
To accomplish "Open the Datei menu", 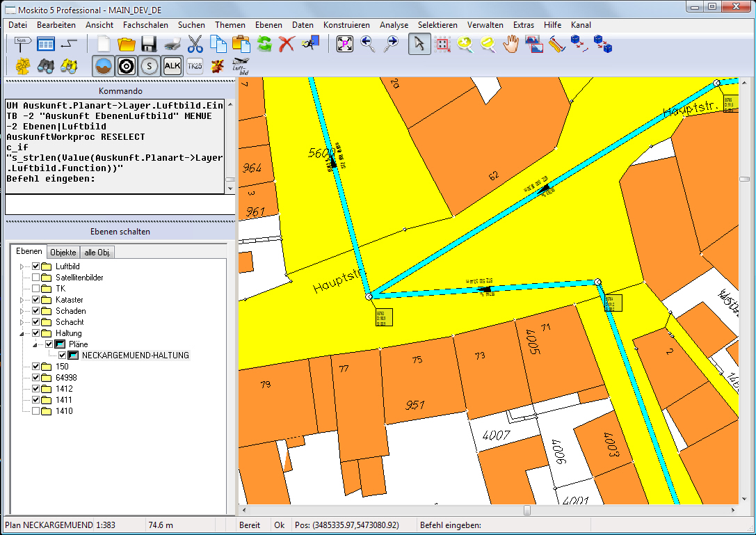I will (x=18, y=24).
